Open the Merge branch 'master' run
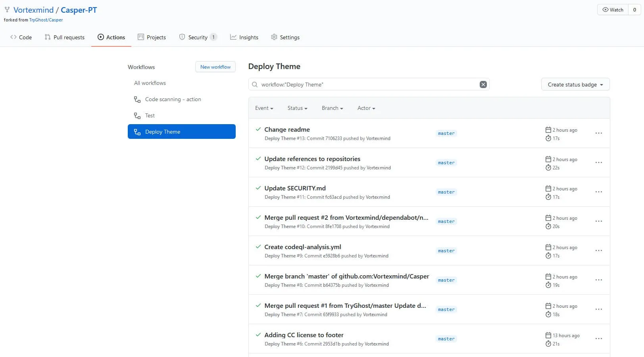 (347, 276)
